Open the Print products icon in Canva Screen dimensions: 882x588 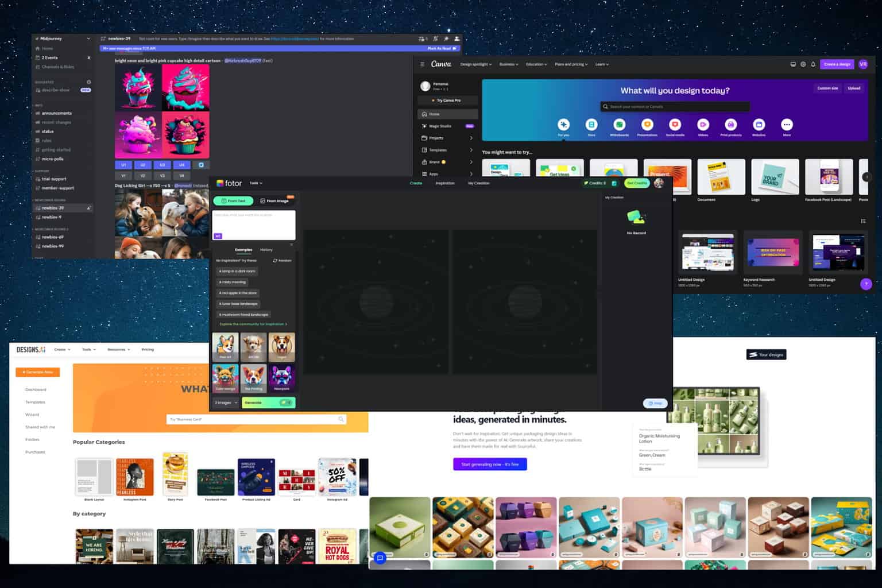click(x=731, y=125)
